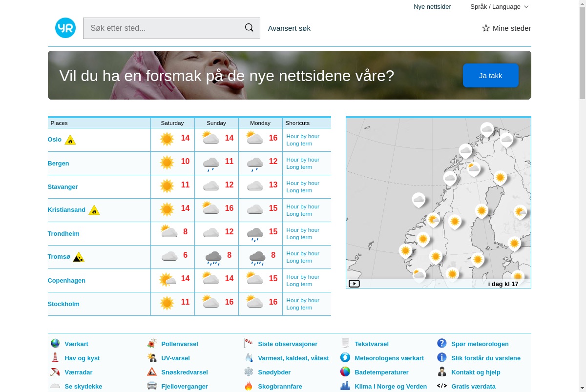Click the Værradar umbrella icon
Viewport: 586px width, 392px height.
pos(55,372)
